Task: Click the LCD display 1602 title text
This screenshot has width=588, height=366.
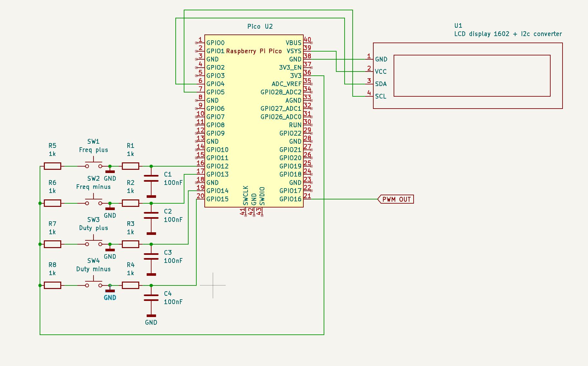Action: [x=508, y=34]
